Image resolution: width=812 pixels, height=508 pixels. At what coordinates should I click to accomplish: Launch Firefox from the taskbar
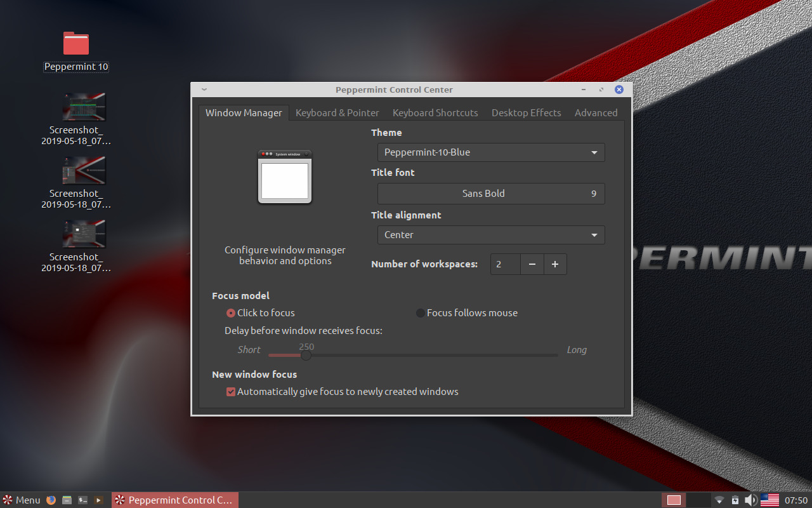51,500
